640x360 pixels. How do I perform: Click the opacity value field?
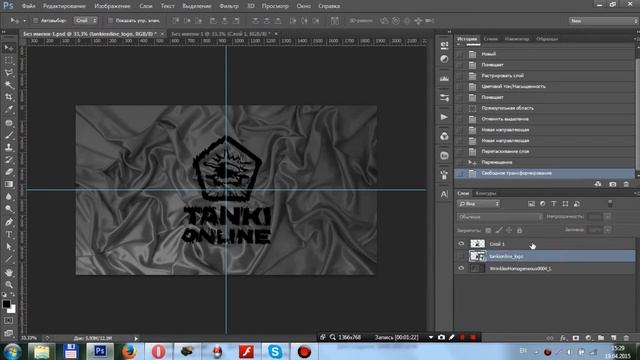(x=595, y=217)
